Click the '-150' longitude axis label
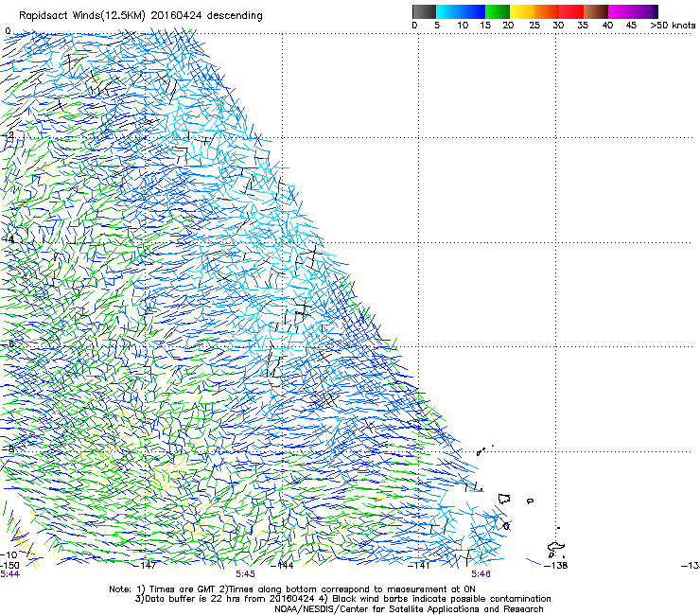Image resolution: width=700 pixels, height=615 pixels. pyautogui.click(x=9, y=566)
